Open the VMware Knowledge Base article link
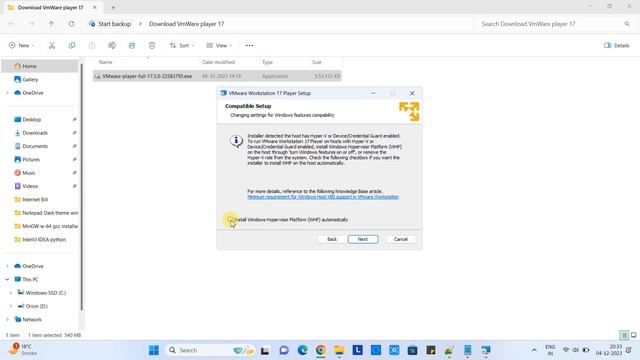The image size is (640, 360). tap(323, 197)
